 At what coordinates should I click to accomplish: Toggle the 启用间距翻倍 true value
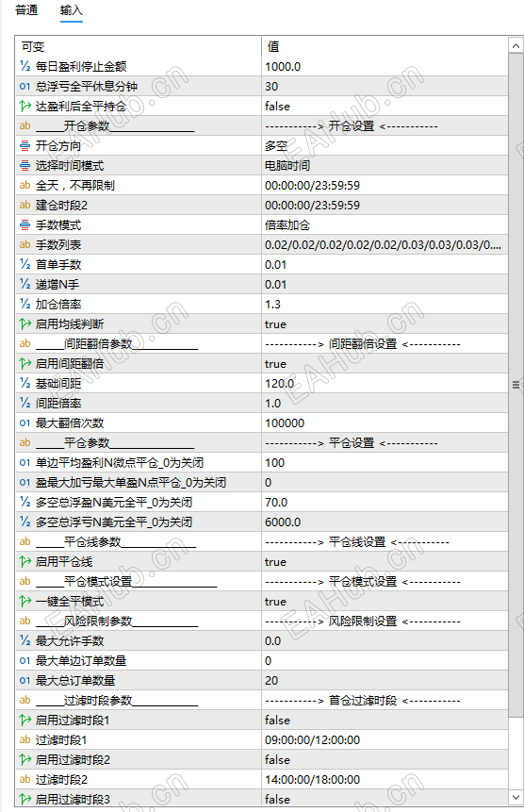click(385, 363)
